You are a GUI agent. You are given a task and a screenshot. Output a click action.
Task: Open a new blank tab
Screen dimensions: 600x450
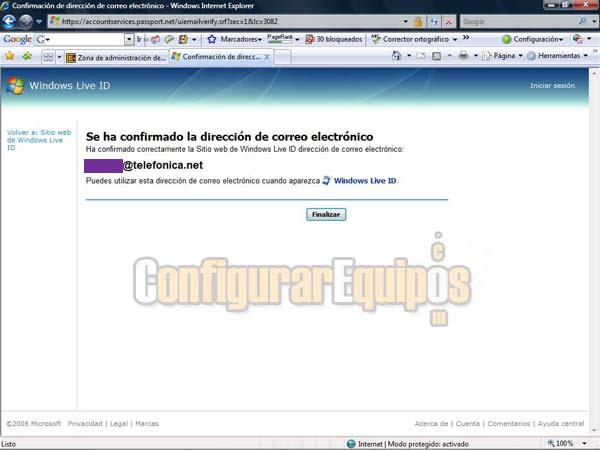point(283,57)
